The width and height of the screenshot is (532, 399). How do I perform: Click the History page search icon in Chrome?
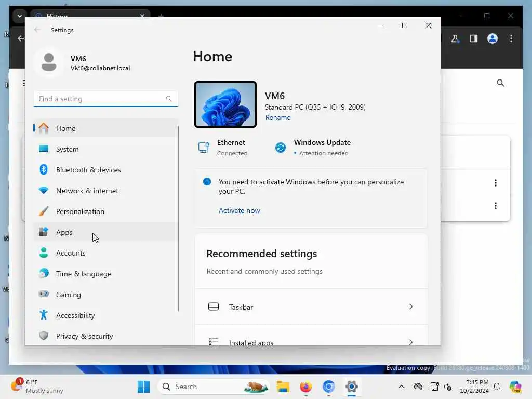click(x=500, y=83)
